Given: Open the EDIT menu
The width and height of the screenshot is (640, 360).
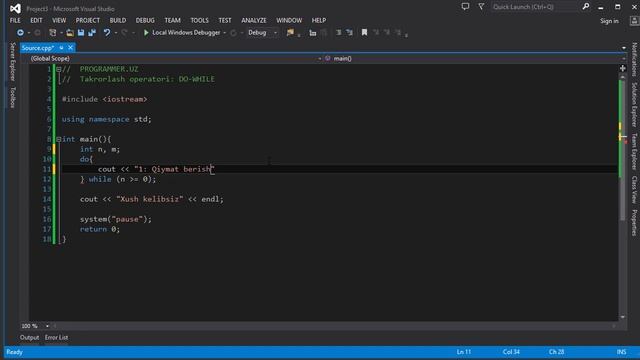Looking at the screenshot, I should tap(36, 20).
